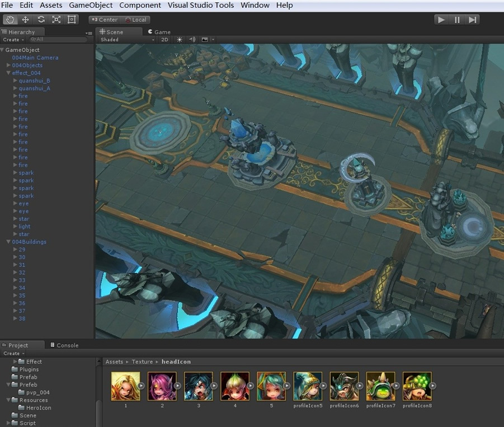Image resolution: width=504 pixels, height=427 pixels.
Task: Toggle Center pivot mode
Action: tap(105, 20)
